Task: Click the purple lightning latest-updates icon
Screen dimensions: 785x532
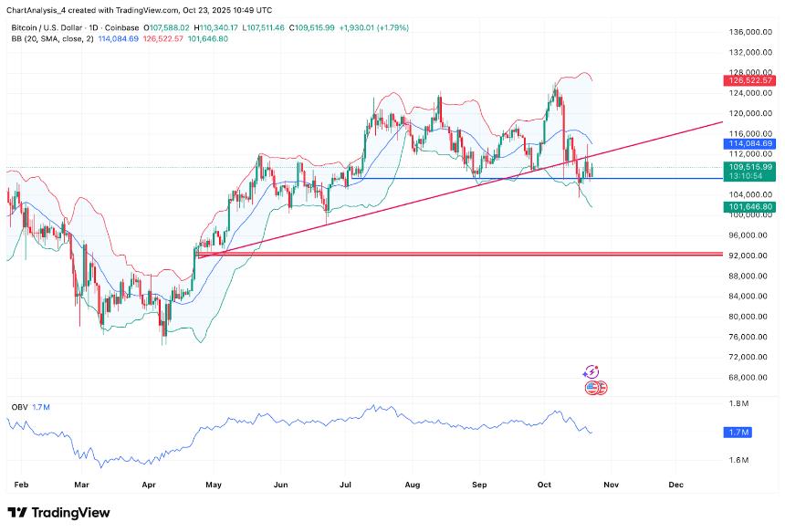Action: (x=591, y=371)
